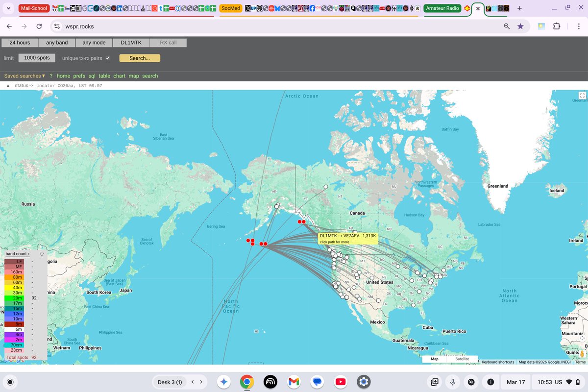Open YouTube from the shelf
Image resolution: width=588 pixels, height=392 pixels.
(341, 382)
